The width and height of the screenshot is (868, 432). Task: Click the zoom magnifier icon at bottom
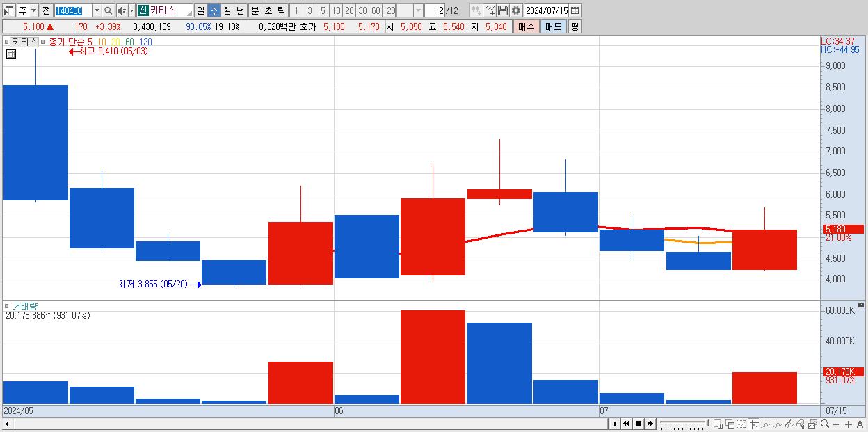pos(825,424)
